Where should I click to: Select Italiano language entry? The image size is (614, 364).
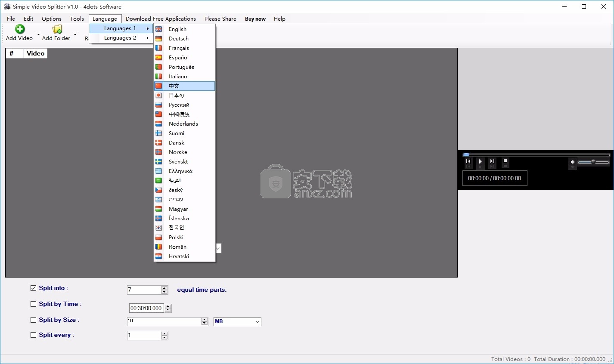coord(184,76)
